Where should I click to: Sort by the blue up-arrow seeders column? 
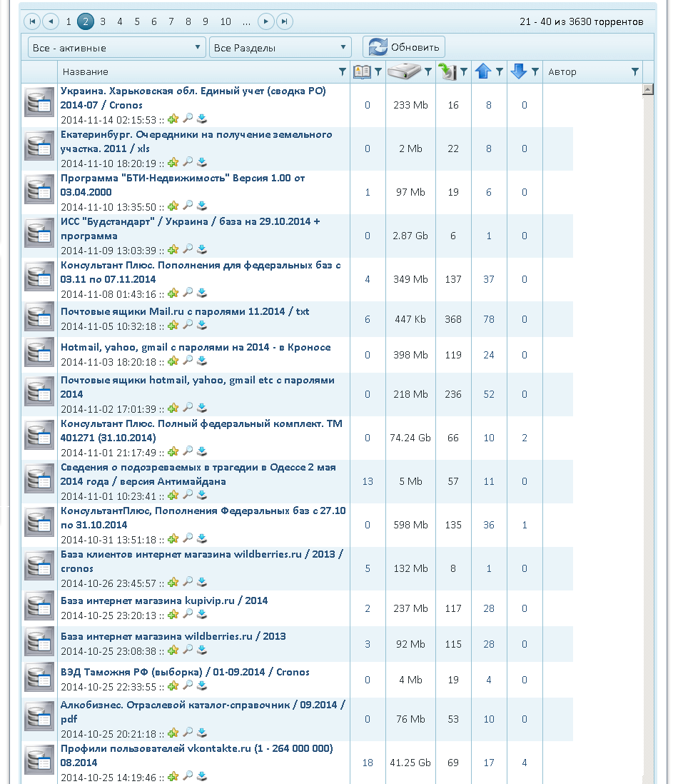click(x=482, y=71)
